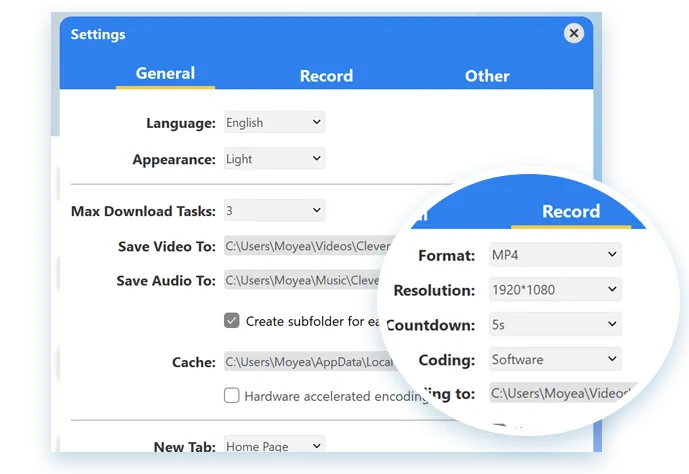Expand the Max Download Tasks dropdown
689x474 pixels.
(x=275, y=210)
